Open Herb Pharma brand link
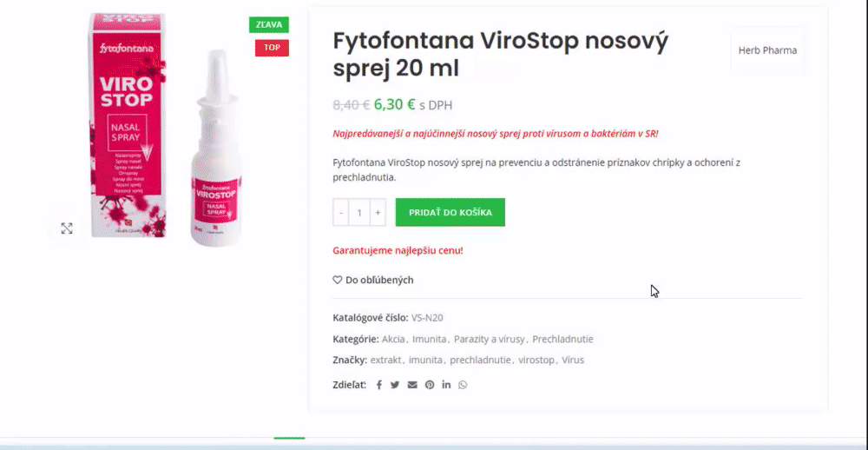Image resolution: width=868 pixels, height=450 pixels. 767,50
